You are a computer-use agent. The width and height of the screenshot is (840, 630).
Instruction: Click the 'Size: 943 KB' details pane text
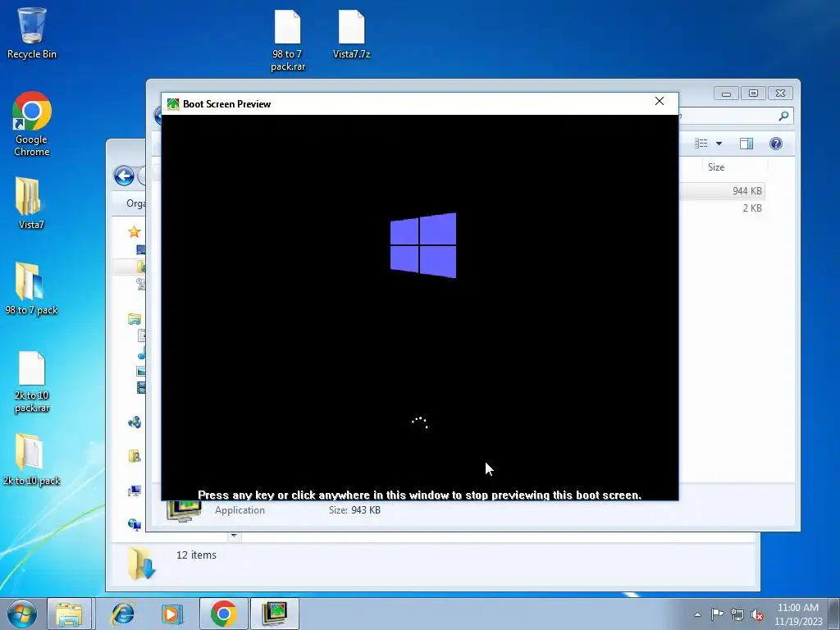[x=354, y=510]
